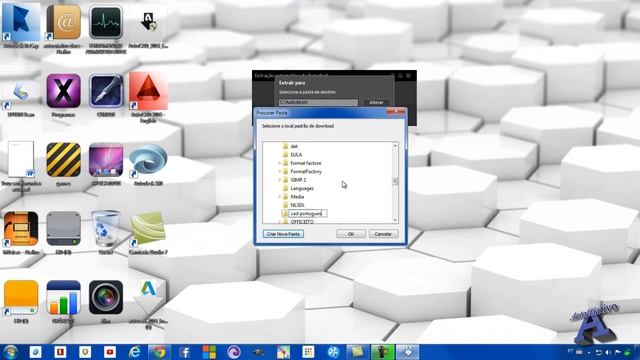Click the destination path field C:\Autodesk

pyautogui.click(x=318, y=102)
